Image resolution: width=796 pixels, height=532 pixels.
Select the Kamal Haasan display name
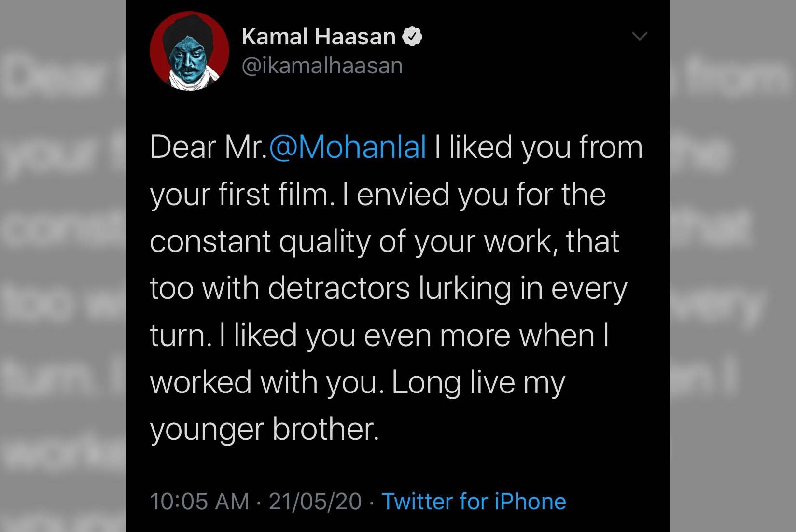[x=318, y=36]
